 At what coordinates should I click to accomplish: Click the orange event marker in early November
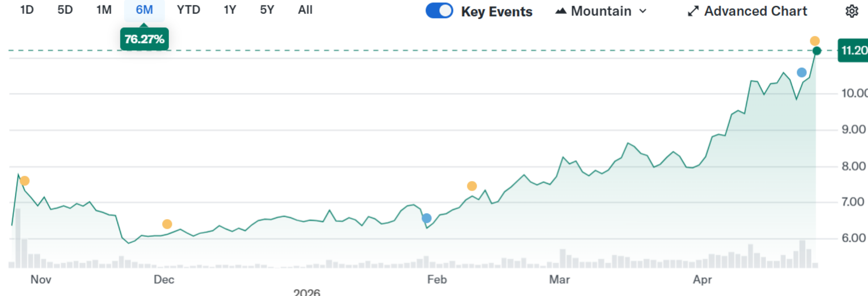click(x=24, y=181)
